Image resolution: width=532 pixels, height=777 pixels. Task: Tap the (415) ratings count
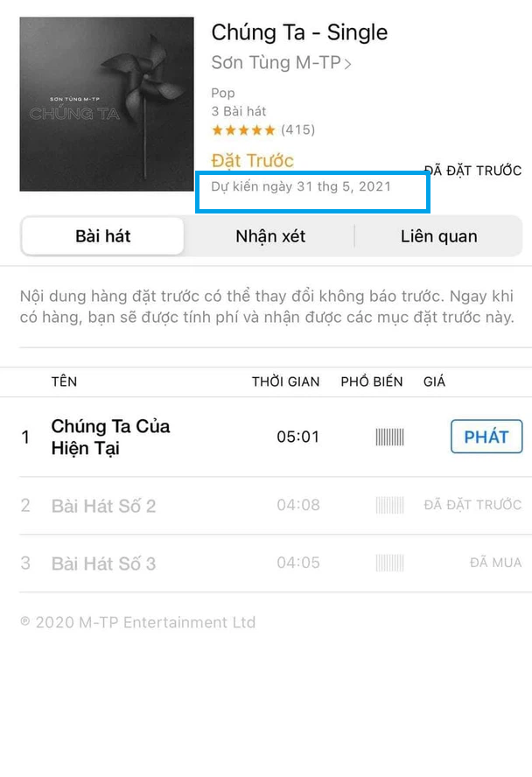point(297,129)
